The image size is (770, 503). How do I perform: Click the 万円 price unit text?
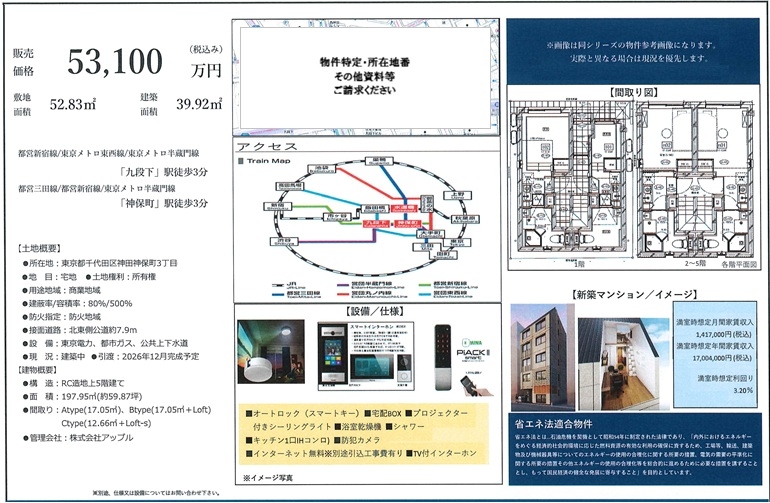(x=206, y=71)
